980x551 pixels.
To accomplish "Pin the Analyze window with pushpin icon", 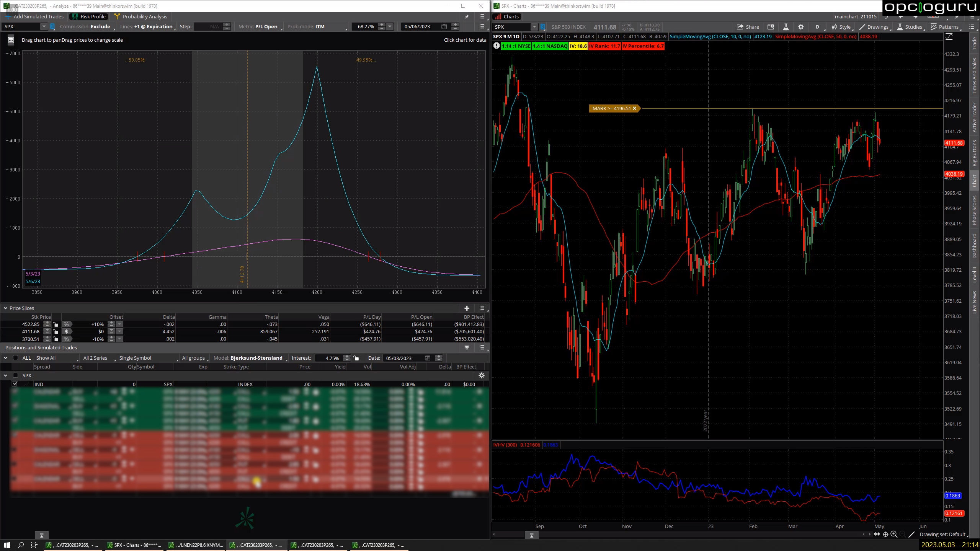I will [x=467, y=17].
